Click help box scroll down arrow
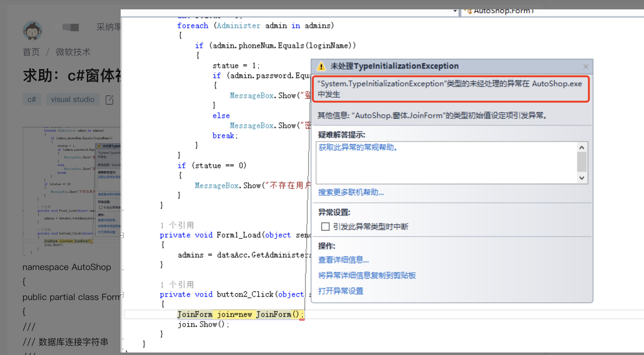 (x=581, y=178)
